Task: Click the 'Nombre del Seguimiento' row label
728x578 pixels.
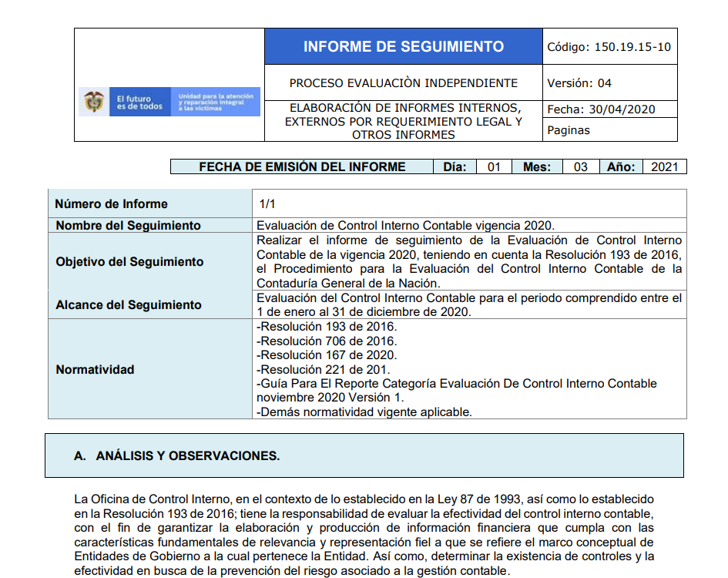Action: pos(128,225)
